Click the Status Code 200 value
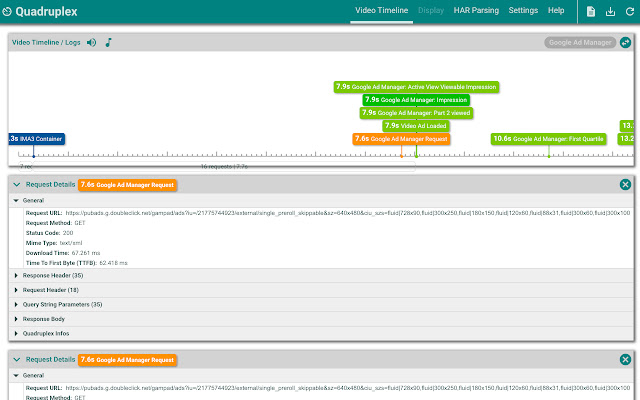This screenshot has width=640, height=400. pos(68,233)
